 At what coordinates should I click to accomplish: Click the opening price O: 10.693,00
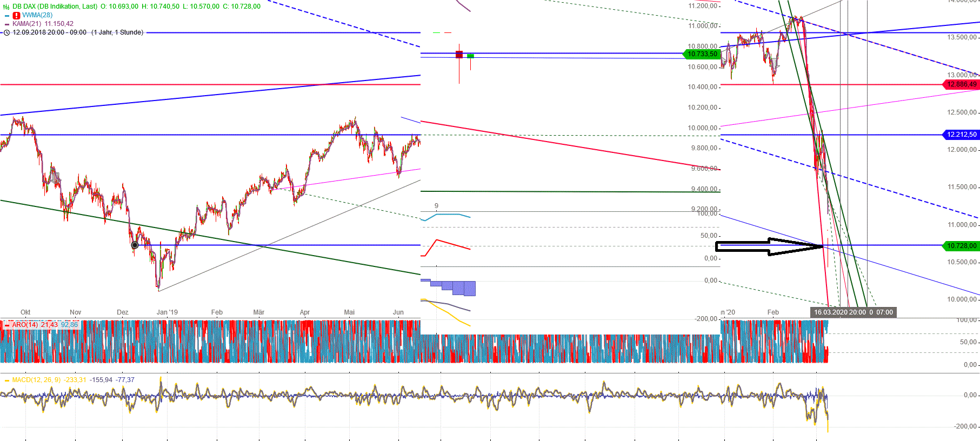point(119,6)
